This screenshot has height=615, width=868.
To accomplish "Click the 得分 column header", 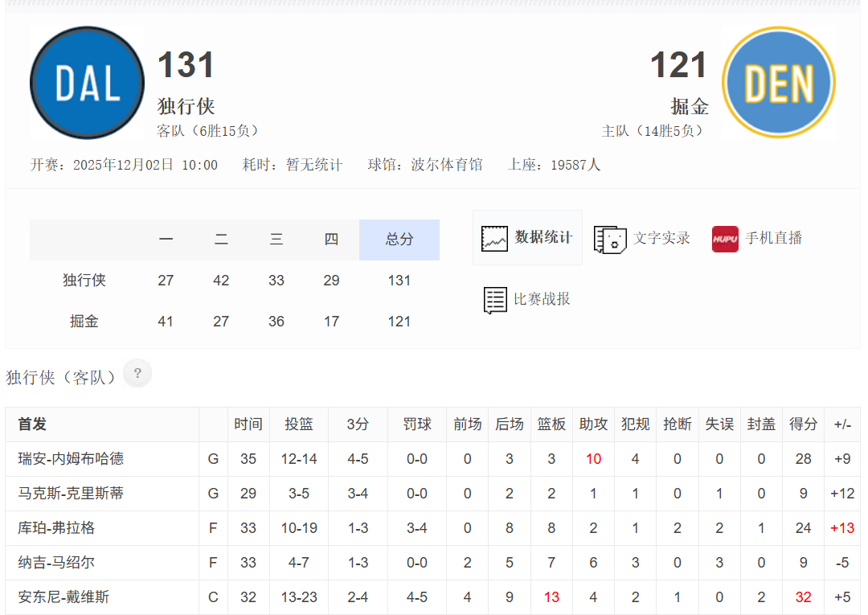I will [803, 424].
